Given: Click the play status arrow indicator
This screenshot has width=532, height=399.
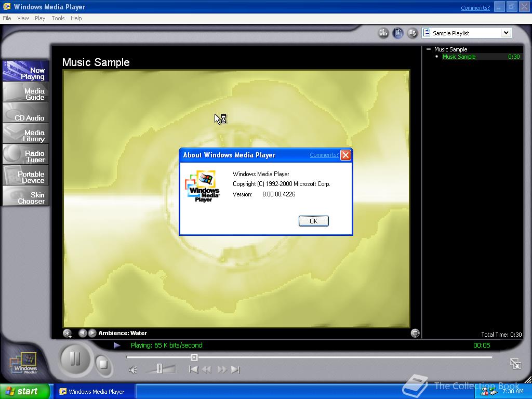Looking at the screenshot, I should pos(117,345).
